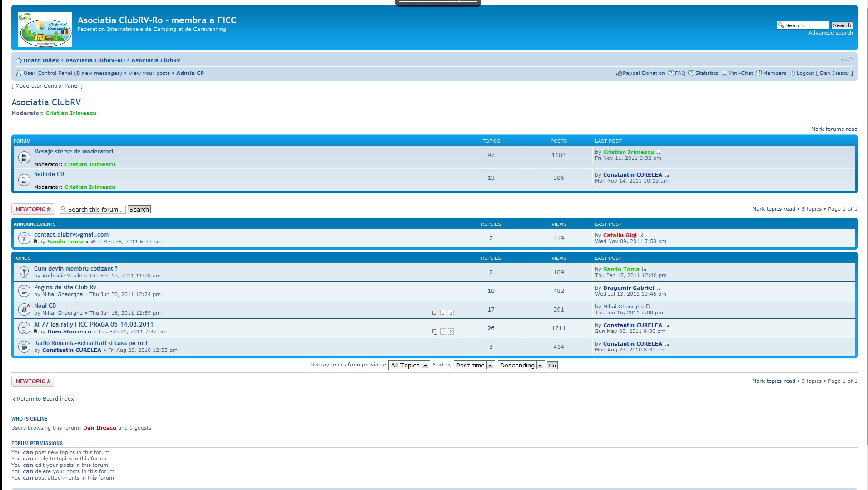Open the Statistics page in navbar

click(706, 73)
